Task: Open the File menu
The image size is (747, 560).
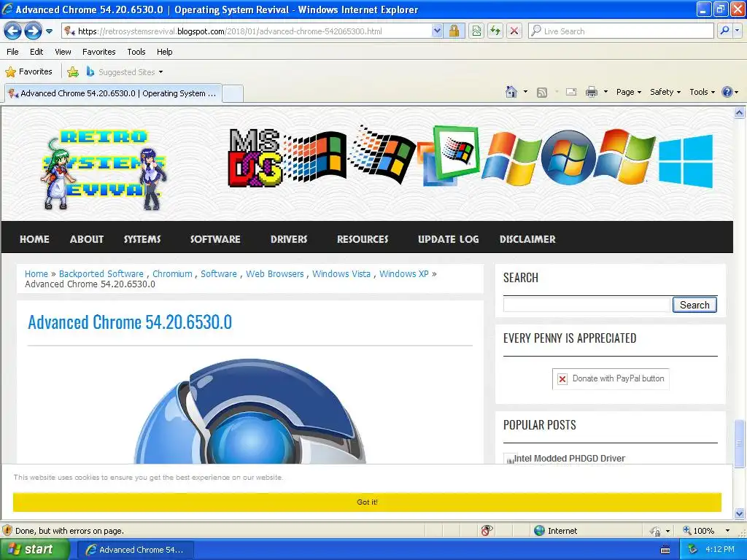Action: click(12, 52)
